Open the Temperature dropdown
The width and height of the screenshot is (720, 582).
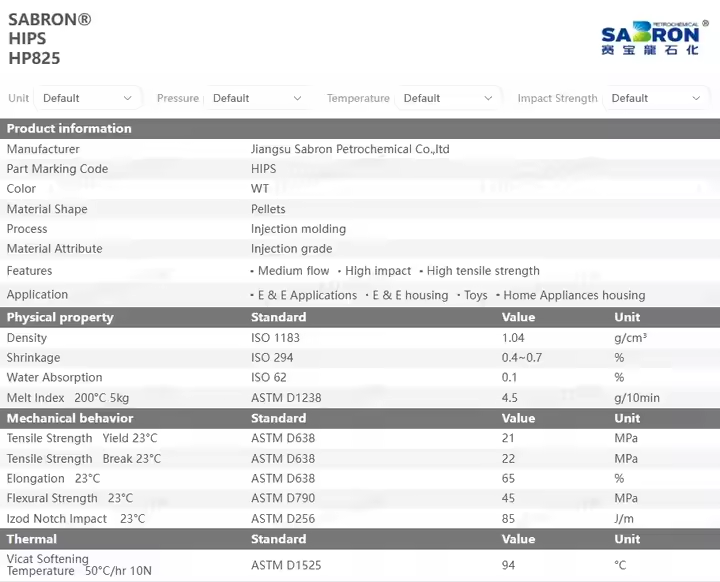(448, 98)
